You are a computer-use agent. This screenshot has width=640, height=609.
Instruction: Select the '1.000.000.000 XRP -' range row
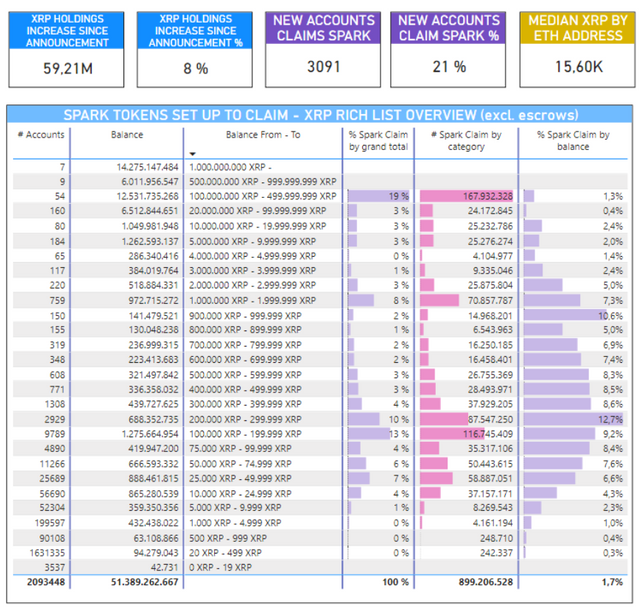click(x=231, y=167)
